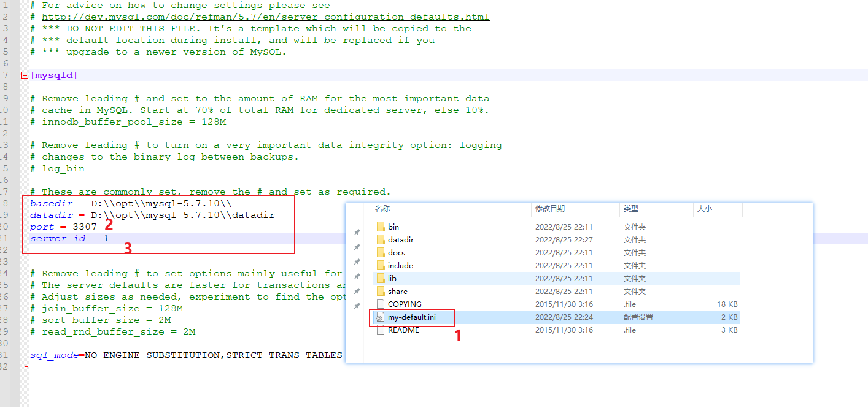Sort files by the 修改日期 column header
868x407 pixels.
coord(550,209)
